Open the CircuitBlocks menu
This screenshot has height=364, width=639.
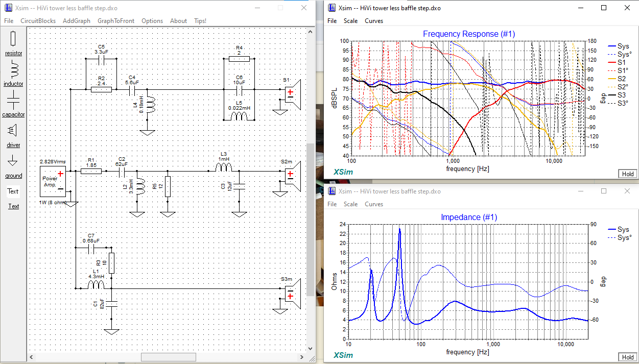pyautogui.click(x=38, y=21)
